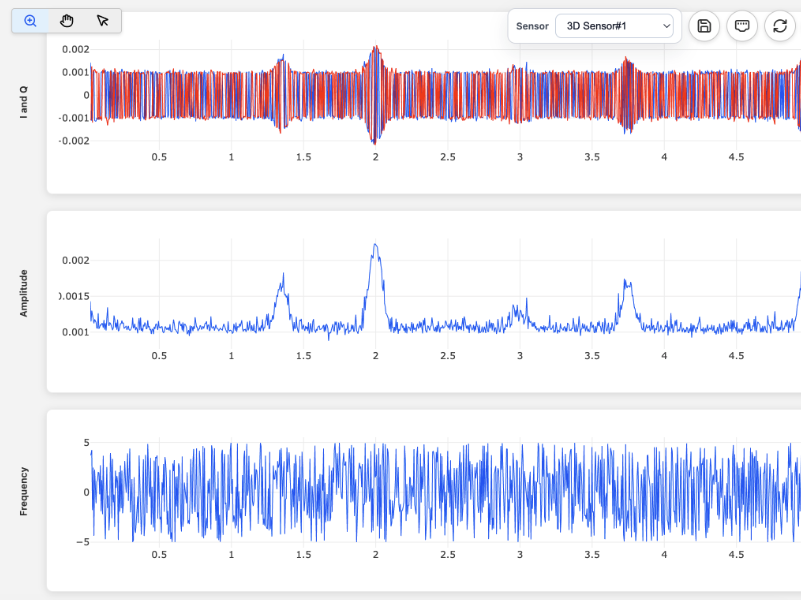Click the 'Sensor' label text
Image resolution: width=801 pixels, height=600 pixels.
point(532,26)
